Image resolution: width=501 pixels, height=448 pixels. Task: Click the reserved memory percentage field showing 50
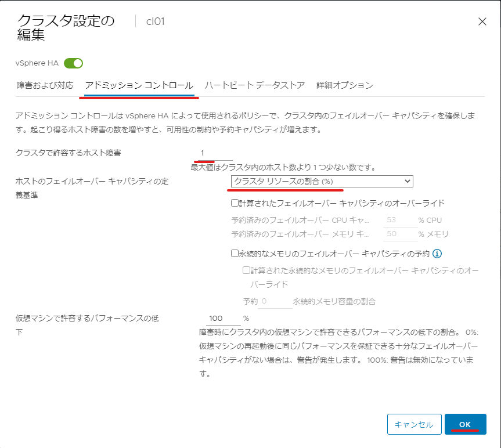[x=401, y=234]
